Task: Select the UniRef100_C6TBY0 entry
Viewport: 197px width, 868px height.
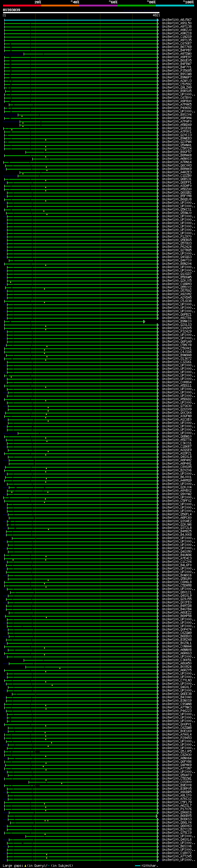Action: pyautogui.click(x=177, y=98)
